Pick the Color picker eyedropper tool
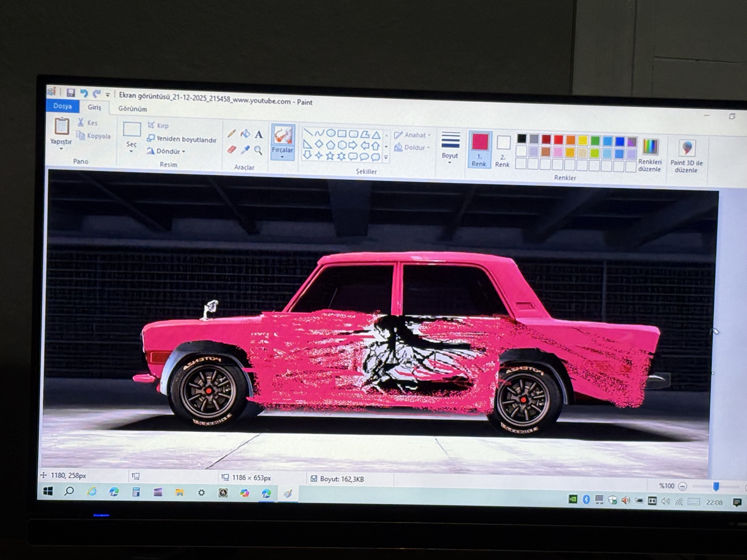The height and width of the screenshot is (560, 747). [245, 149]
